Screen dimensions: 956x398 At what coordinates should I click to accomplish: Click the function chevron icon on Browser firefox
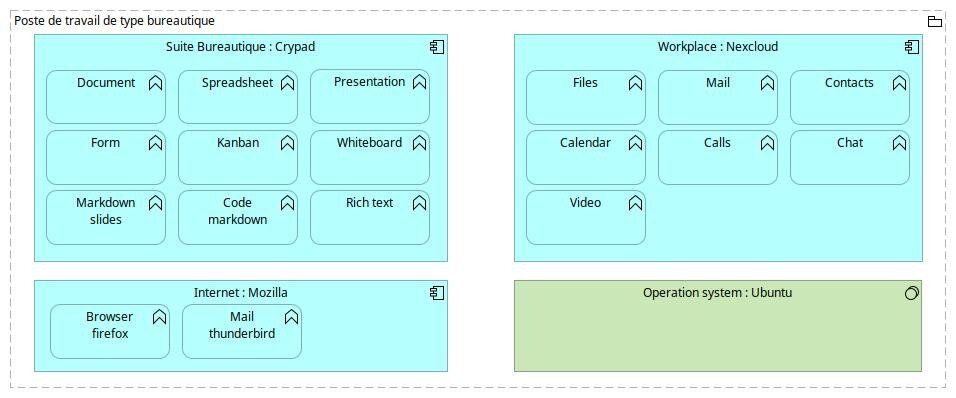159,318
